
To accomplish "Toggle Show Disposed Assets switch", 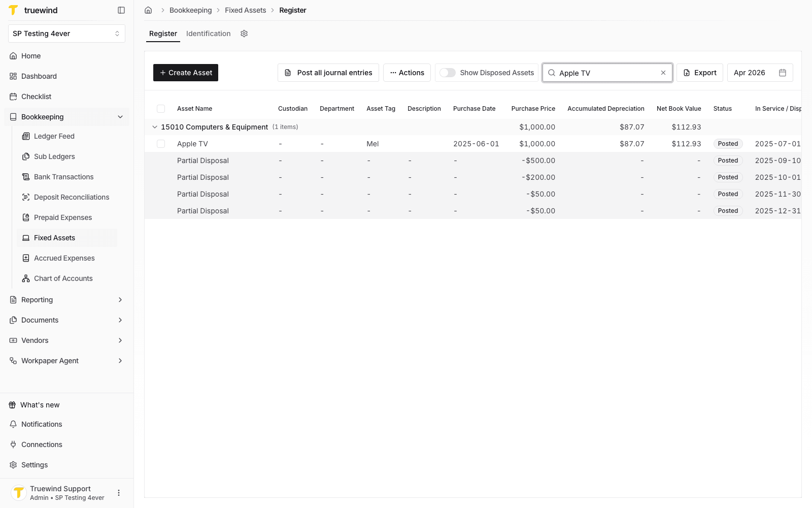I will coord(447,73).
